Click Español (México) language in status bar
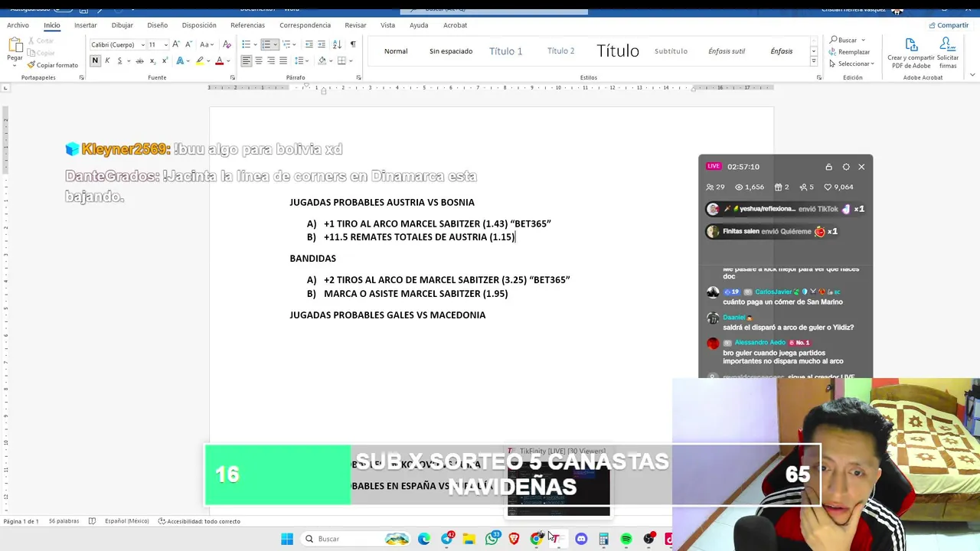This screenshot has width=980, height=551. 127,521
